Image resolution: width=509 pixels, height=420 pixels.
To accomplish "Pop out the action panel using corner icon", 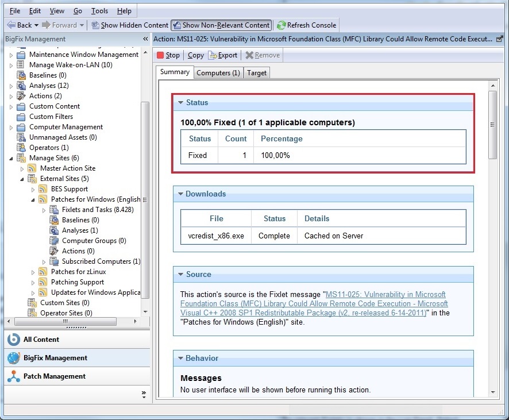I will (x=500, y=39).
